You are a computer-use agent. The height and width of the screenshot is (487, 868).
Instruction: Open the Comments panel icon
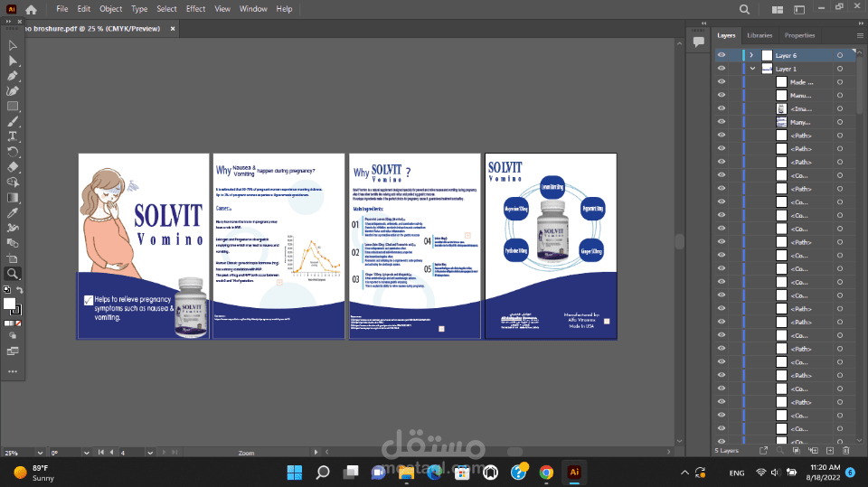699,42
